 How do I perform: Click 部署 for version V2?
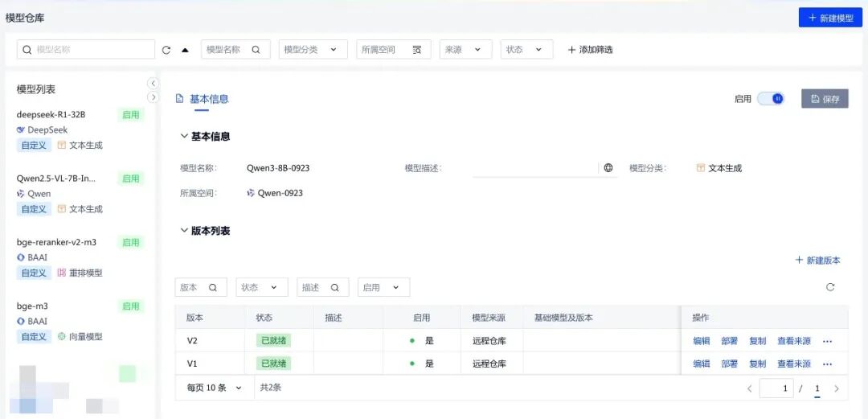tap(729, 341)
